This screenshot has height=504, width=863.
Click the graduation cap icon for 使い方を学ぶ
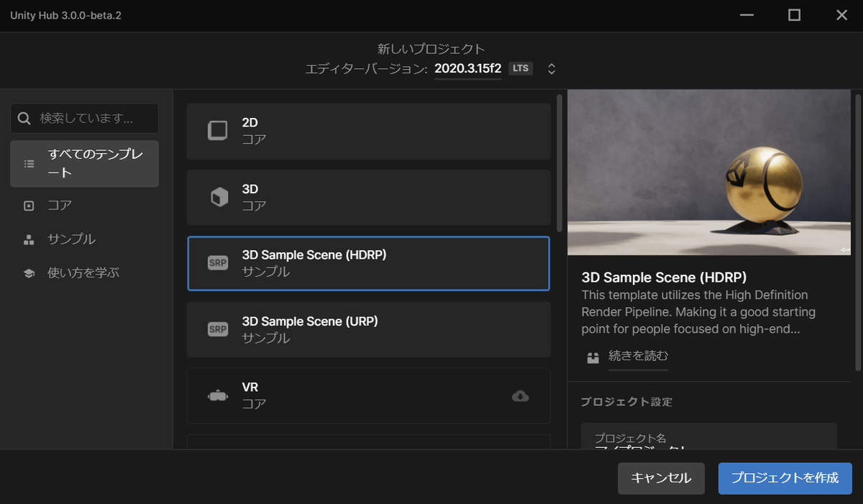click(29, 273)
